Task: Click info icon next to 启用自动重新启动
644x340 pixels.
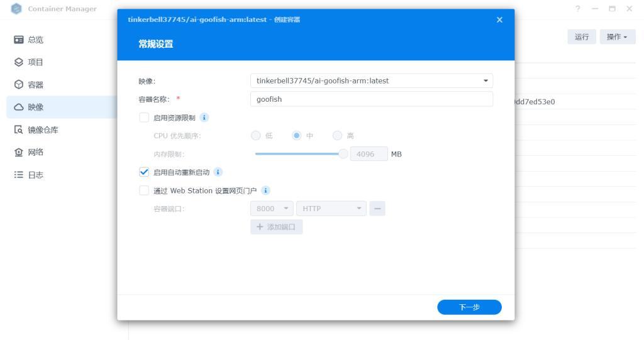Action: coord(218,172)
